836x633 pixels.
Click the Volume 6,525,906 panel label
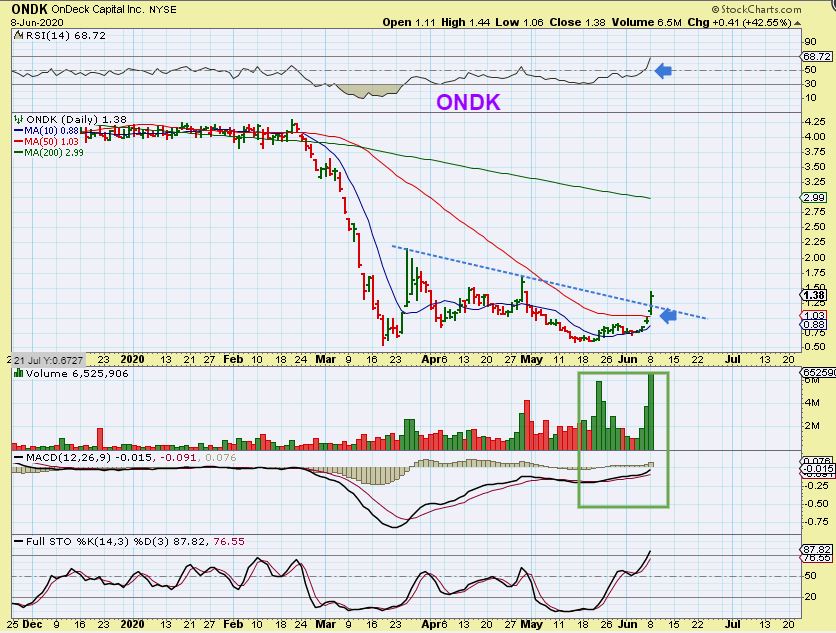(77, 374)
